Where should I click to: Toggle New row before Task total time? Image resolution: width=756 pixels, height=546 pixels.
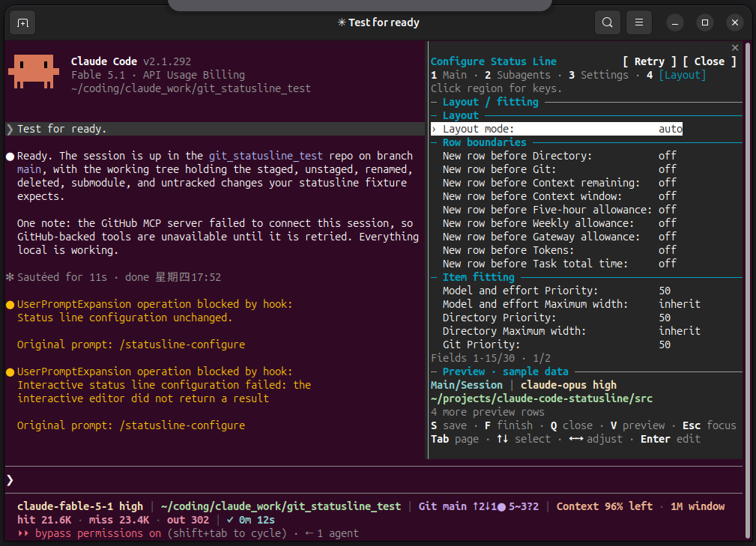coord(560,264)
